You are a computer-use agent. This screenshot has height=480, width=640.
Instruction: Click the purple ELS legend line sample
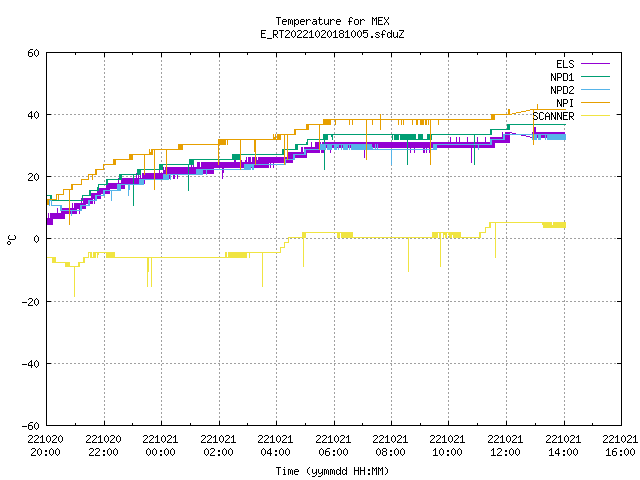595,64
